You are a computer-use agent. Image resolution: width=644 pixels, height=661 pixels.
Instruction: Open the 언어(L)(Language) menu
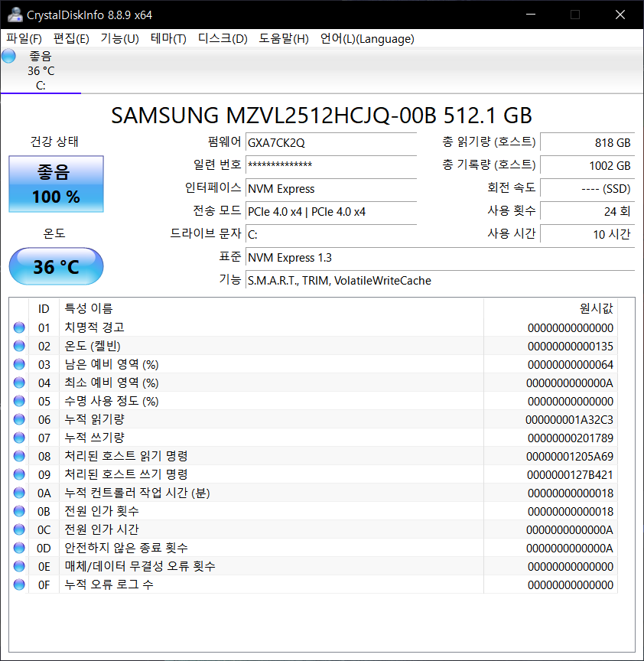click(367, 39)
